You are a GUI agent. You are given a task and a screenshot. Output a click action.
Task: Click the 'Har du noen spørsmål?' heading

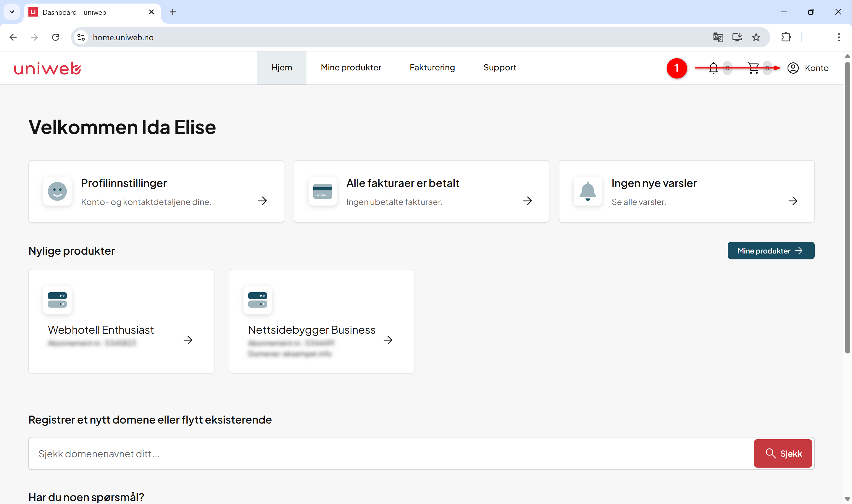point(86,497)
